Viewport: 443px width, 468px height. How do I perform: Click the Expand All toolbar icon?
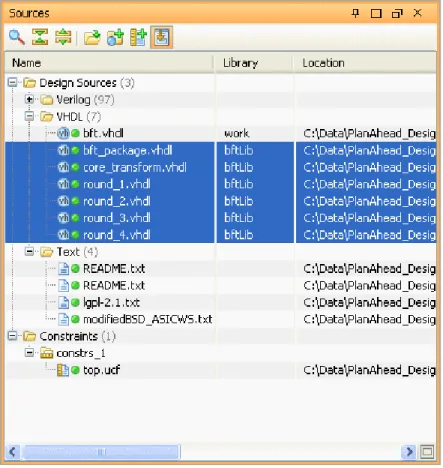(63, 37)
